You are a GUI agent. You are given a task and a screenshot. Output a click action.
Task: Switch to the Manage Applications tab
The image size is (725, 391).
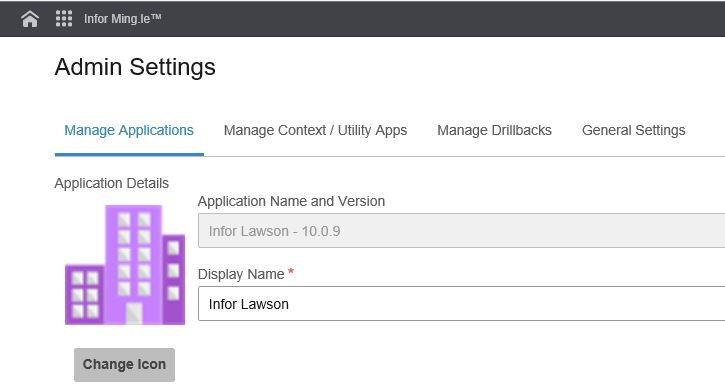tap(129, 130)
